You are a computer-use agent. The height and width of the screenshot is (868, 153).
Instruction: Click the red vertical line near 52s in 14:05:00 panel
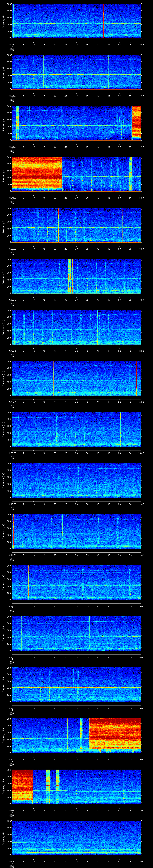click(x=123, y=225)
